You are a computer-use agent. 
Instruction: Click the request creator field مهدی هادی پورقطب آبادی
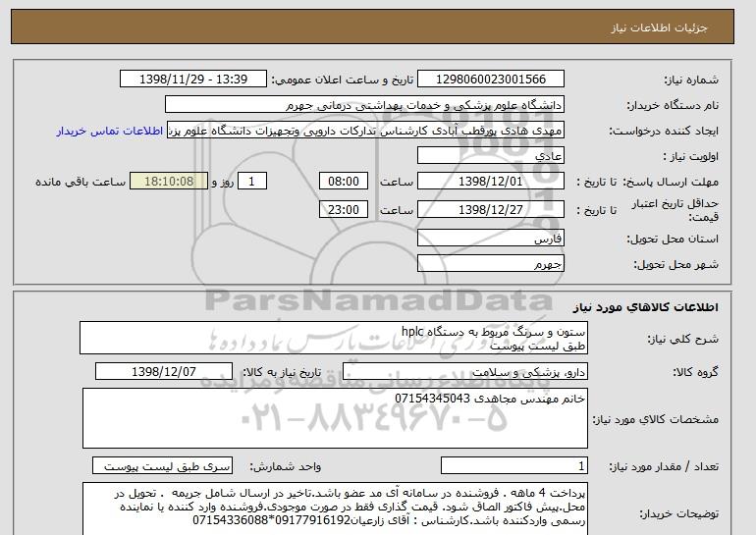(365, 131)
